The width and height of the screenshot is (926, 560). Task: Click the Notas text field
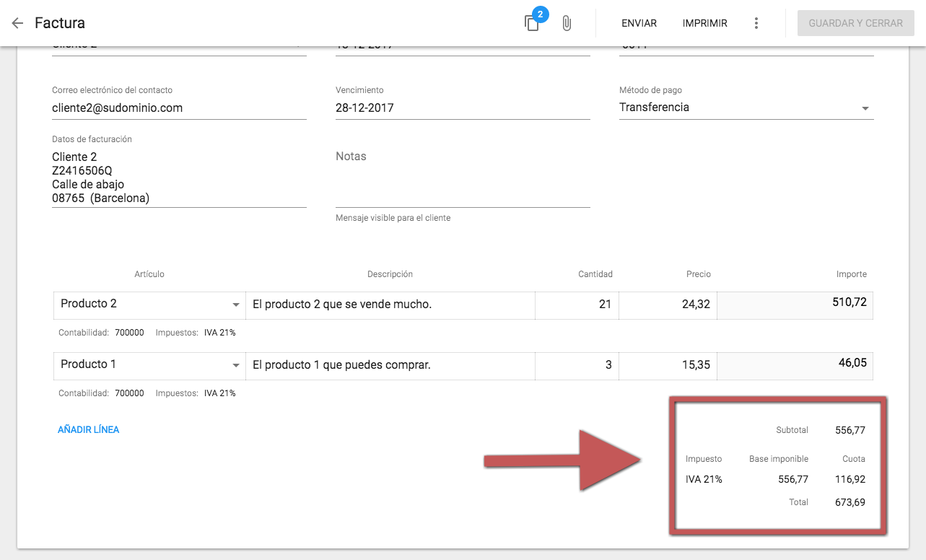point(463,176)
